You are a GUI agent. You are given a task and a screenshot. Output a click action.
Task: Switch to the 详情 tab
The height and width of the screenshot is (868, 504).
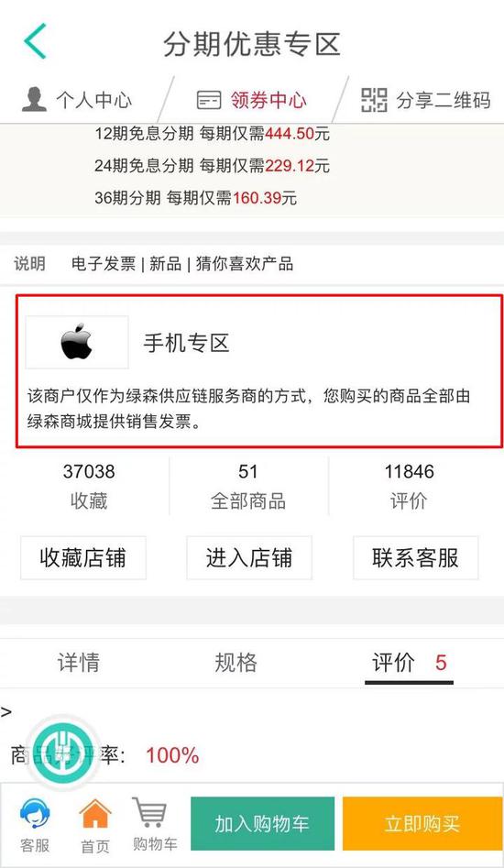pos(79,662)
